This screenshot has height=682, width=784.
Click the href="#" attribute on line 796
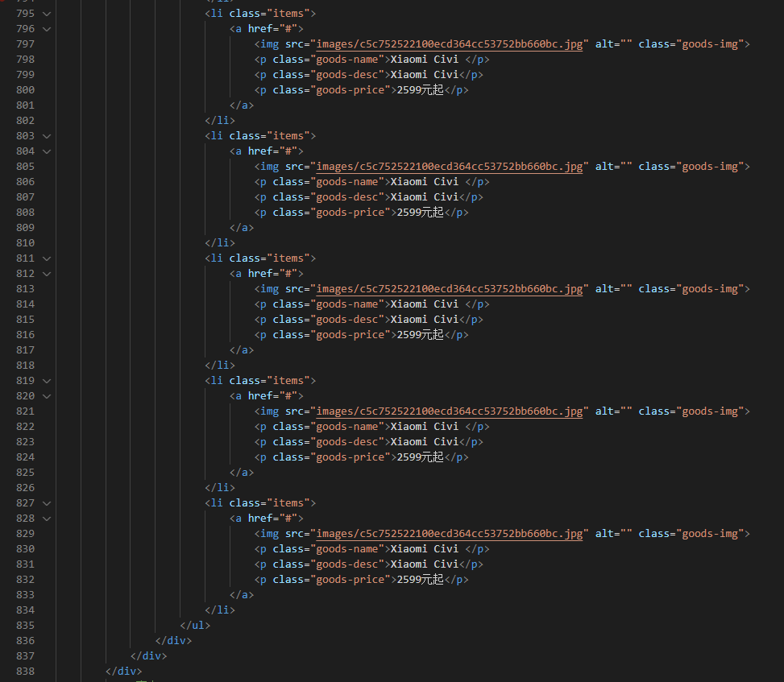point(272,29)
